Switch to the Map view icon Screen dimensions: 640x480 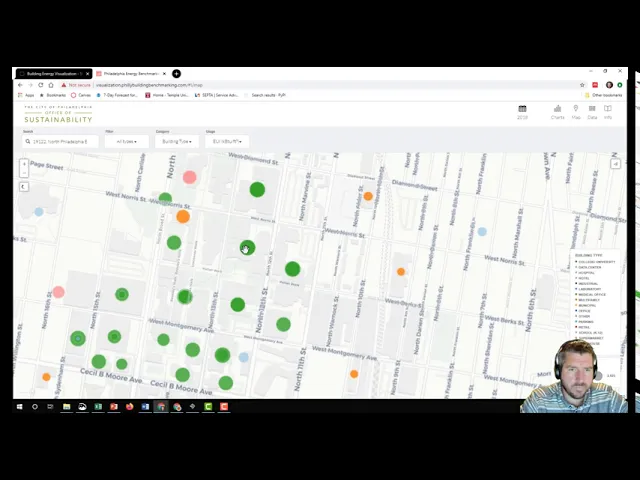tap(576, 112)
